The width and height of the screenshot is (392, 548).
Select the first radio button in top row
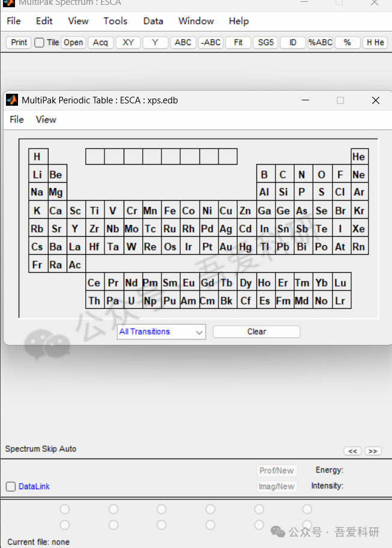coord(65,510)
